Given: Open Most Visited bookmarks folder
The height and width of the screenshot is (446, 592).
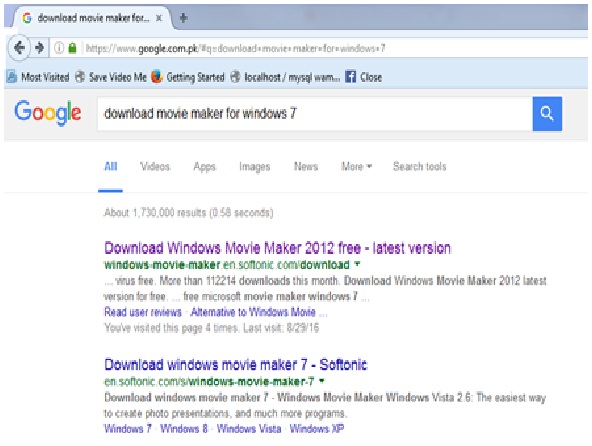Looking at the screenshot, I should pyautogui.click(x=38, y=77).
